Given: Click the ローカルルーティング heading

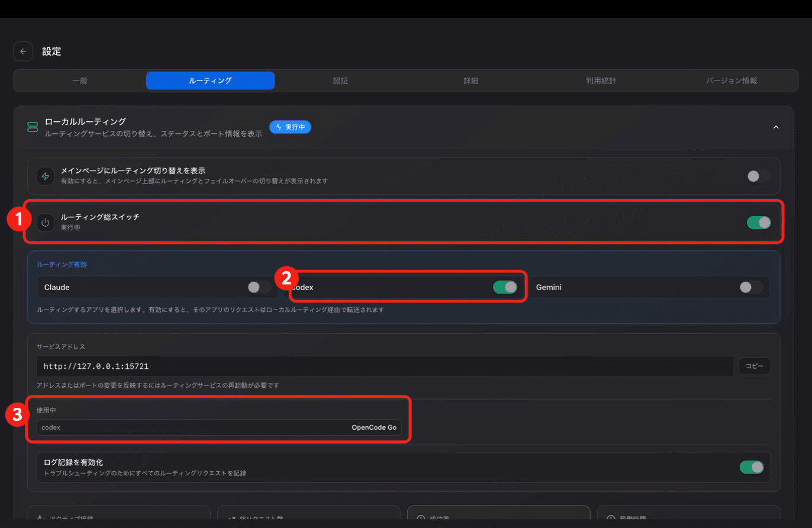Looking at the screenshot, I should pos(86,121).
